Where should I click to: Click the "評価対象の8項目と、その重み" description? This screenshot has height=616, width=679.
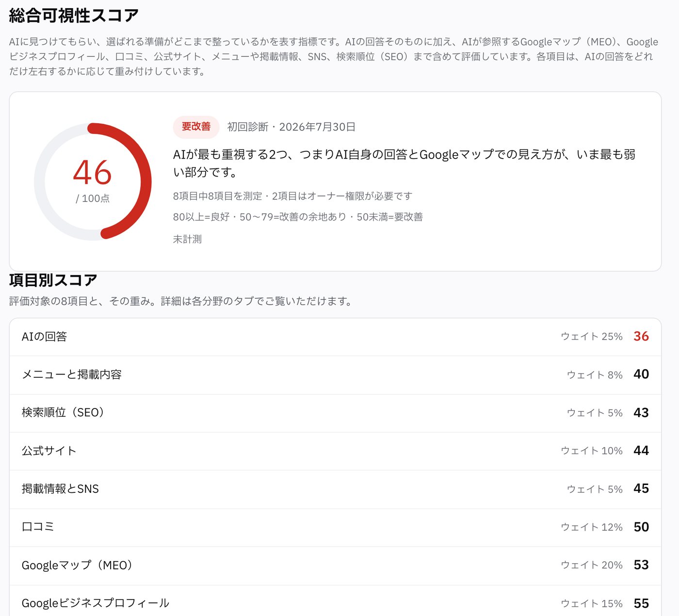(x=180, y=301)
